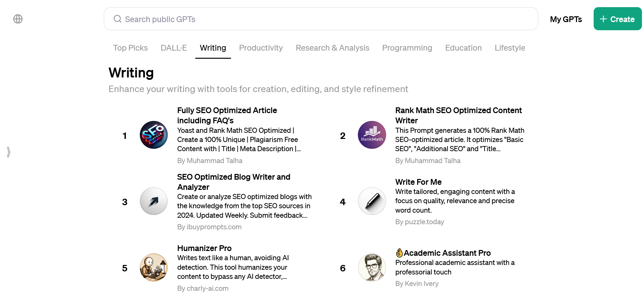
Task: Click 'By ibuyprompts.com' author text
Action: pos(209,227)
